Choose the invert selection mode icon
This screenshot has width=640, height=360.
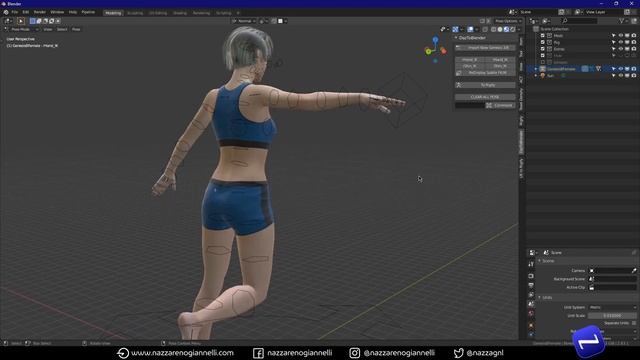(x=52, y=21)
